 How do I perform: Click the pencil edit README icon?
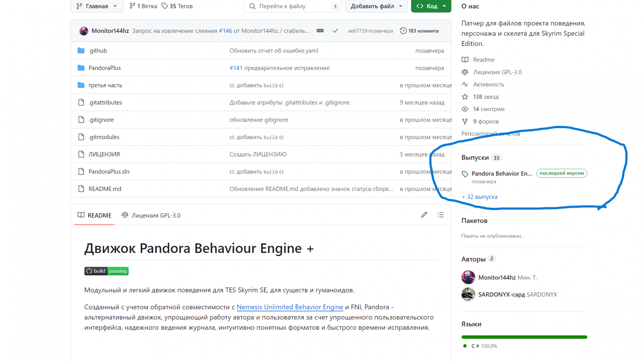(424, 215)
